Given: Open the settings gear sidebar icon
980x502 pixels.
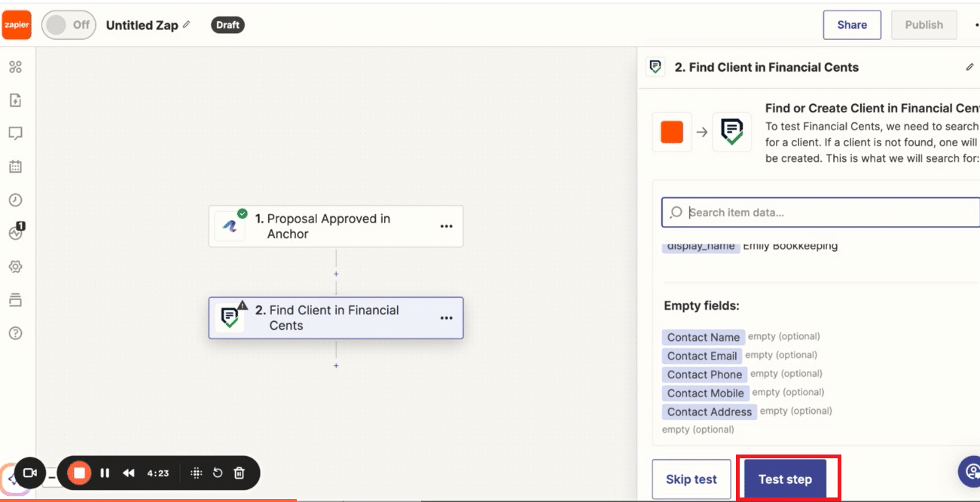Looking at the screenshot, I should [15, 267].
